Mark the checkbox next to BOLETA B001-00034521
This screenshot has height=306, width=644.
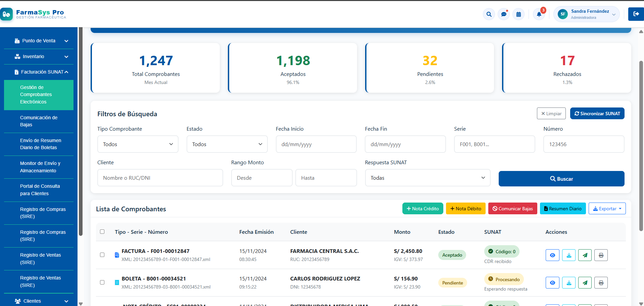(x=102, y=282)
